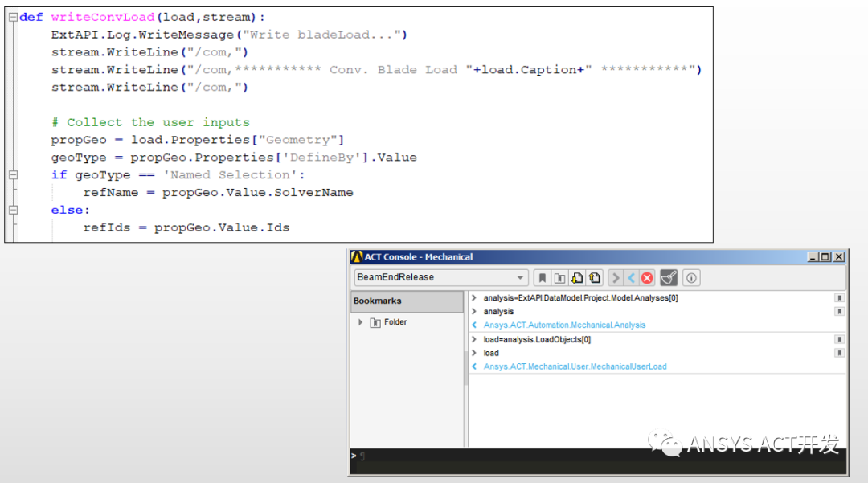Toggle output display with blue left chevron
Viewport: 868px width, 483px height.
pyautogui.click(x=631, y=278)
